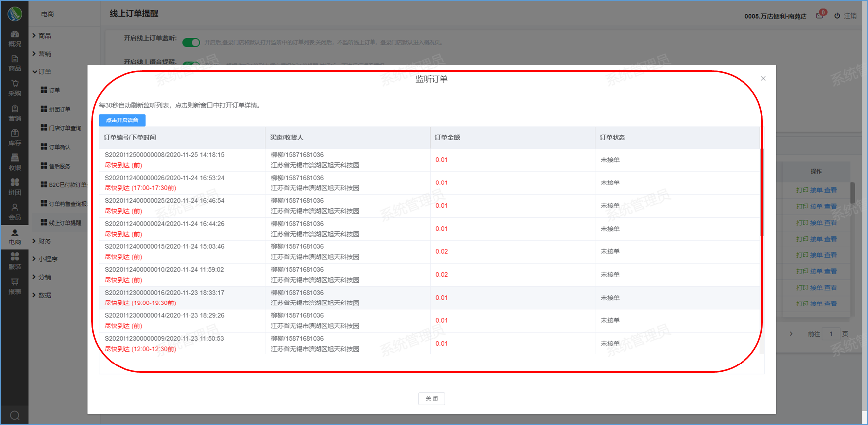868x425 pixels.
Task: Click the 注销 logout link
Action: [x=846, y=16]
